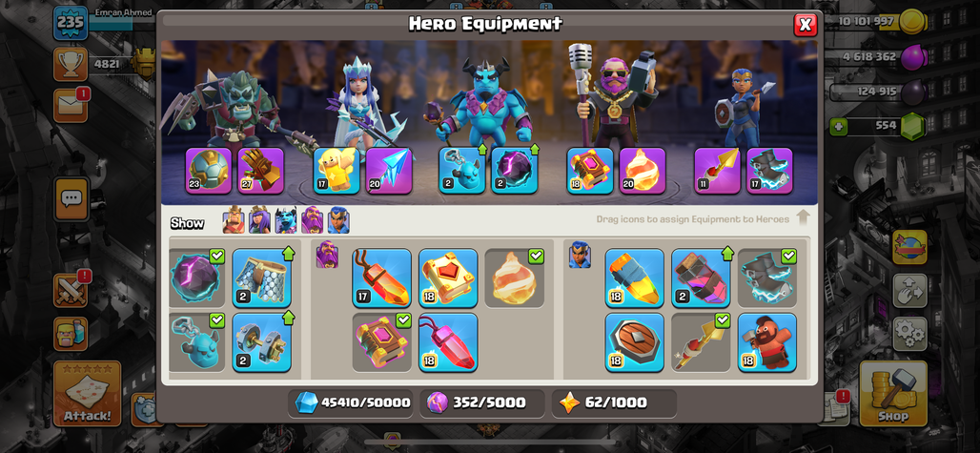Screen dimensions: 980x453
Task: Choose the Seeking Shield equipment
Action: pos(634,341)
